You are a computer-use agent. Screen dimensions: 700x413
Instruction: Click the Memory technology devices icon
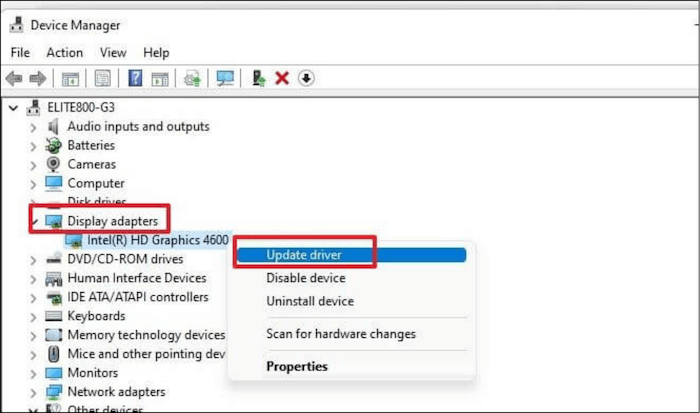click(54, 335)
